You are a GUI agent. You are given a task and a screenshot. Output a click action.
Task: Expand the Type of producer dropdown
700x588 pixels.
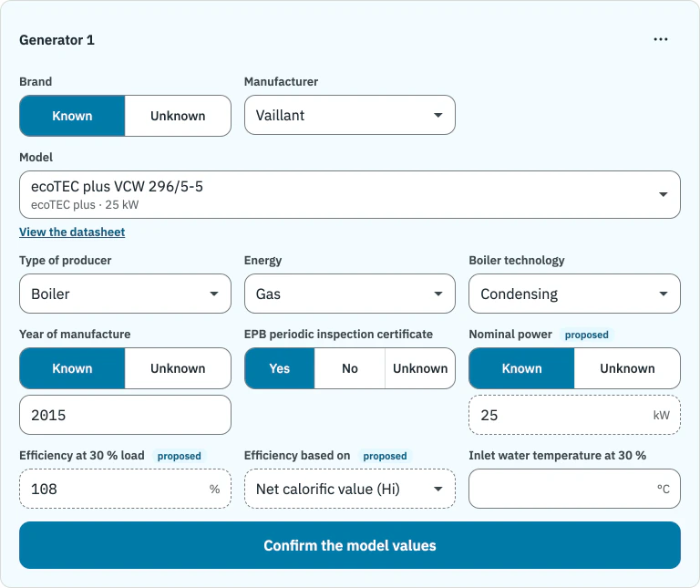coord(125,294)
